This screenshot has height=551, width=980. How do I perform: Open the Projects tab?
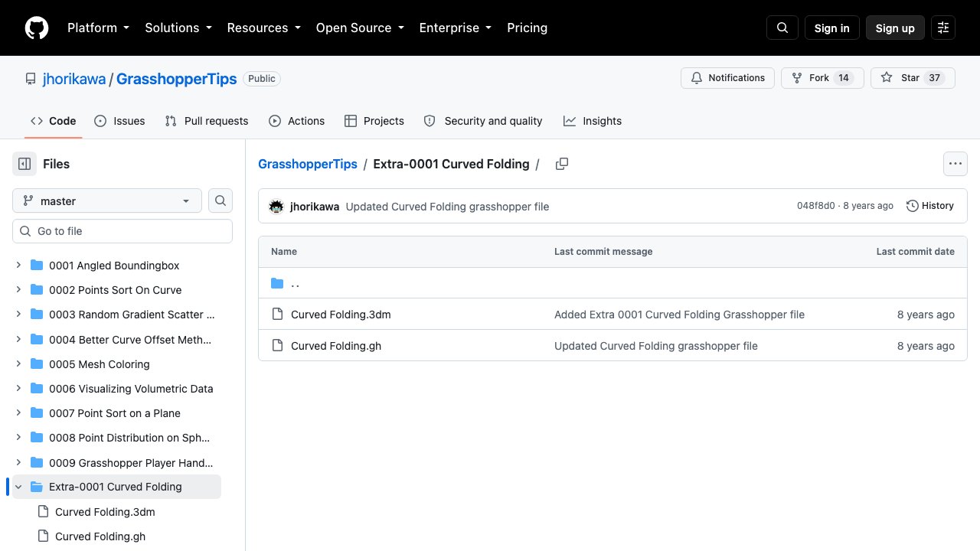374,121
